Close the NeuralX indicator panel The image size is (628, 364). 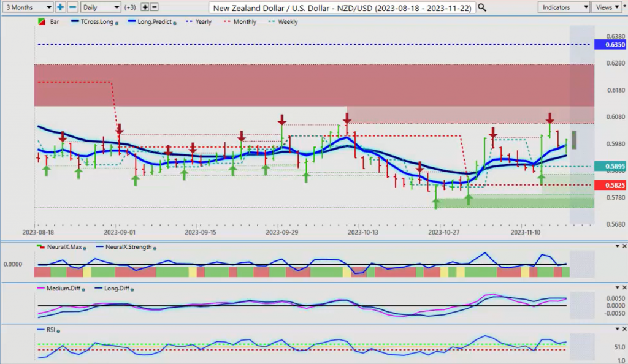click(x=624, y=246)
